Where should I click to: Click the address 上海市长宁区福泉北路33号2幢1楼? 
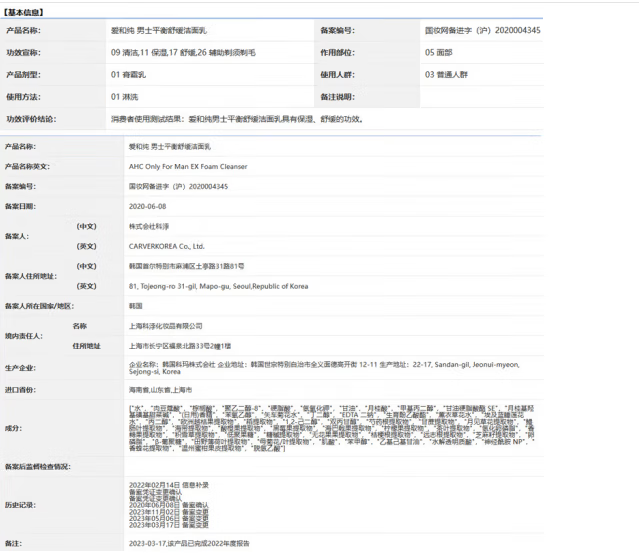click(180, 346)
